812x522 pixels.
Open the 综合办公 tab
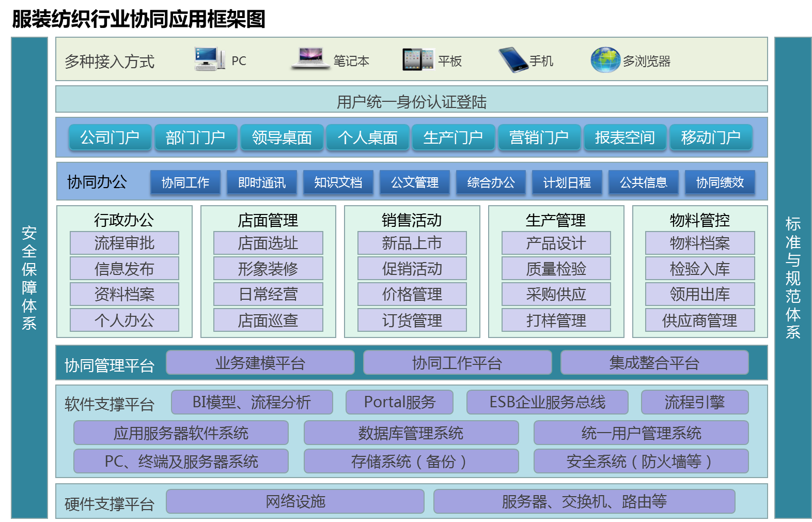point(491,182)
